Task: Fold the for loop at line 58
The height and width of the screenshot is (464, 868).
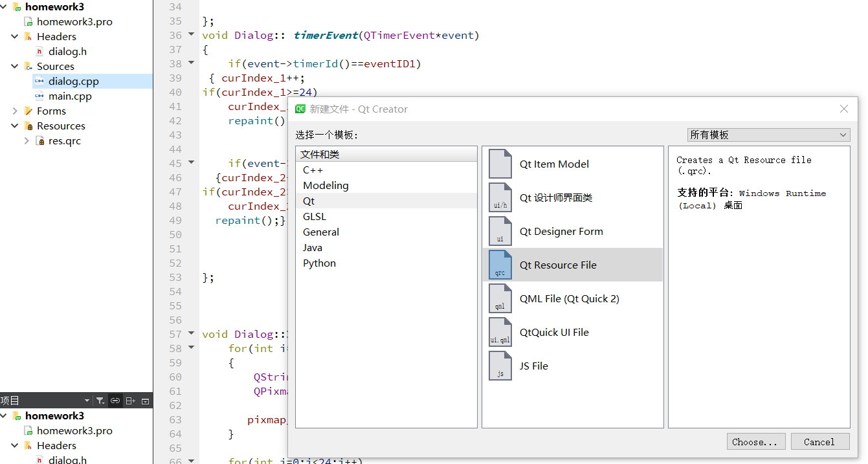Action: [191, 348]
